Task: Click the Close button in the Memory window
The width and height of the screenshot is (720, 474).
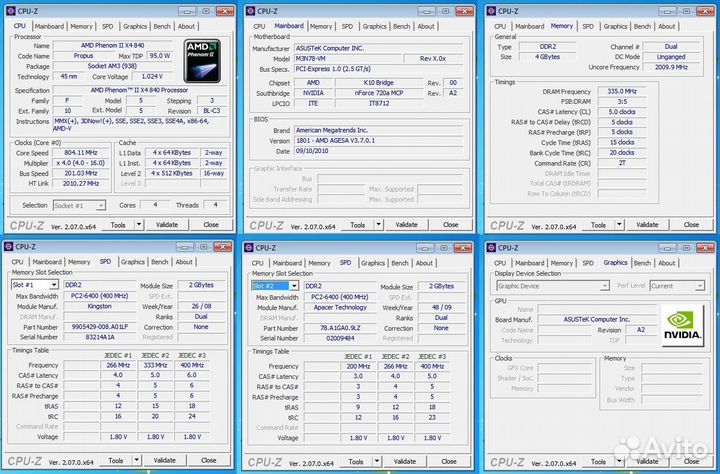Action: (691, 225)
